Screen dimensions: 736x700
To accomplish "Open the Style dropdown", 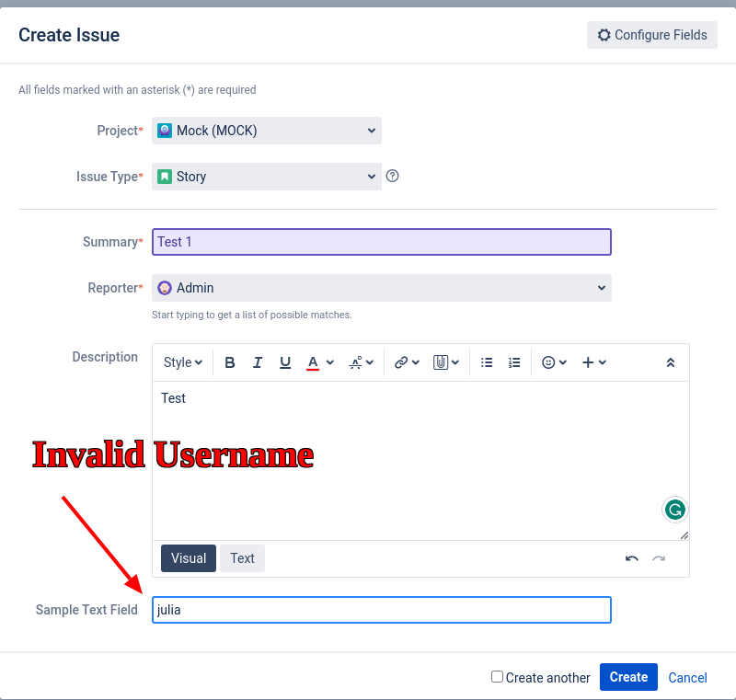I will (x=182, y=362).
